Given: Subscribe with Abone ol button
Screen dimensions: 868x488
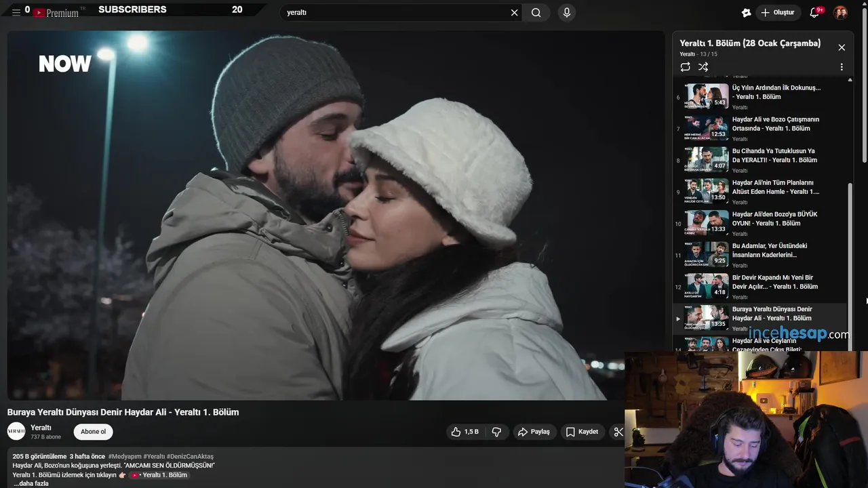Looking at the screenshot, I should (93, 432).
